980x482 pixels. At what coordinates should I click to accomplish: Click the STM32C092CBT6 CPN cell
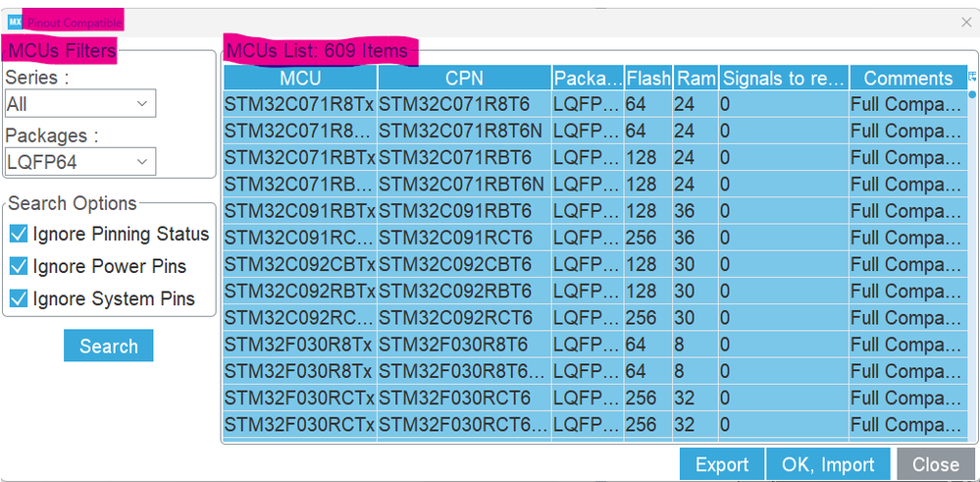point(464,264)
